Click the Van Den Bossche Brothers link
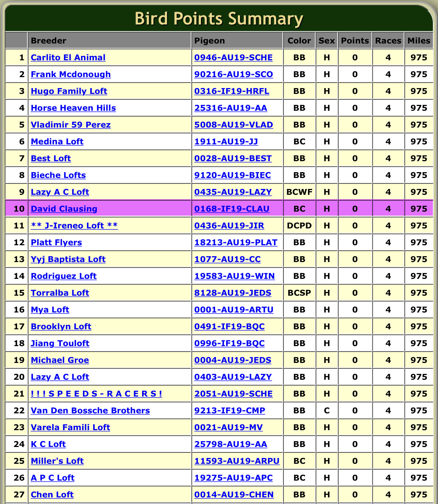This screenshot has height=504, width=438. 90,411
